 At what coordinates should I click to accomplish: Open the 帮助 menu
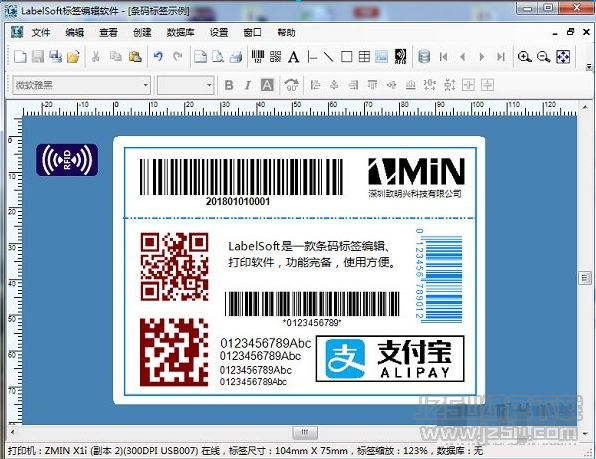(286, 33)
